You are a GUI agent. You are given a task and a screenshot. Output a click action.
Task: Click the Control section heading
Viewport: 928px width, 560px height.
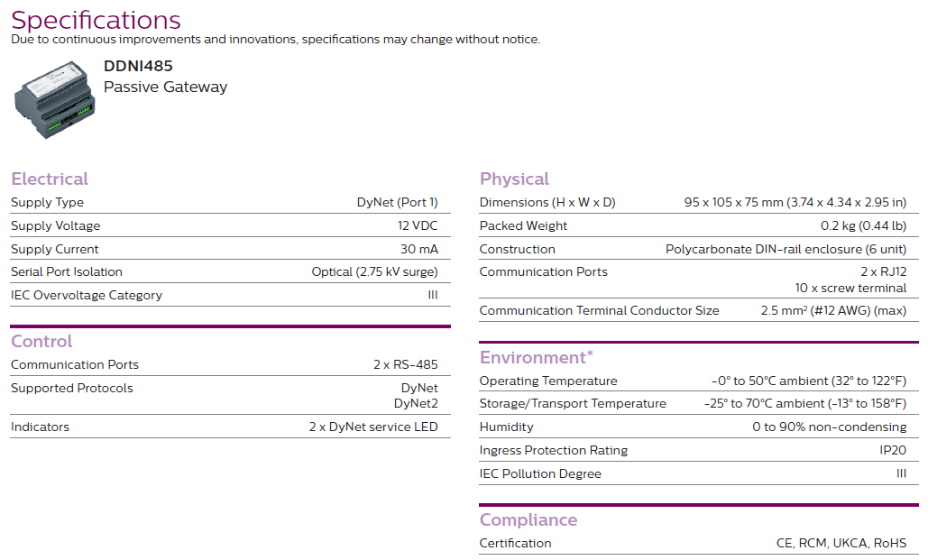[41, 341]
